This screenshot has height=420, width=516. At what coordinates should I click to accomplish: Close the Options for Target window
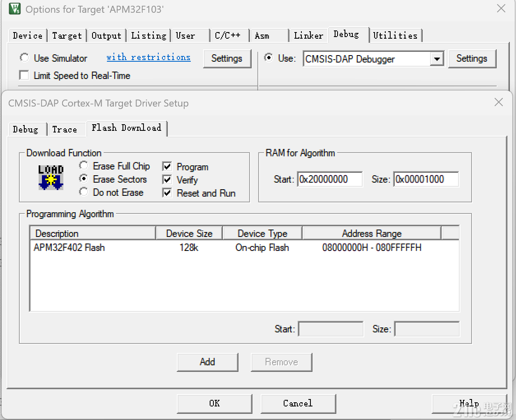pyautogui.click(x=501, y=8)
